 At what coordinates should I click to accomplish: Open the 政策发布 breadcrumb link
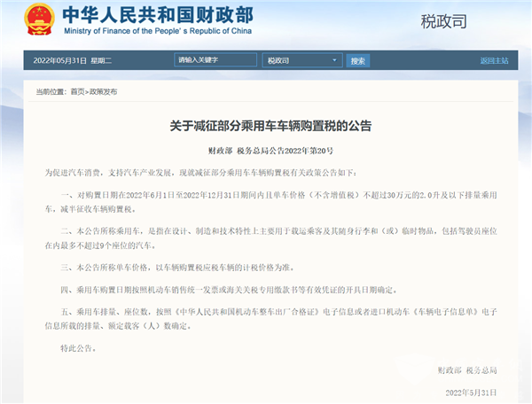[x=103, y=91]
